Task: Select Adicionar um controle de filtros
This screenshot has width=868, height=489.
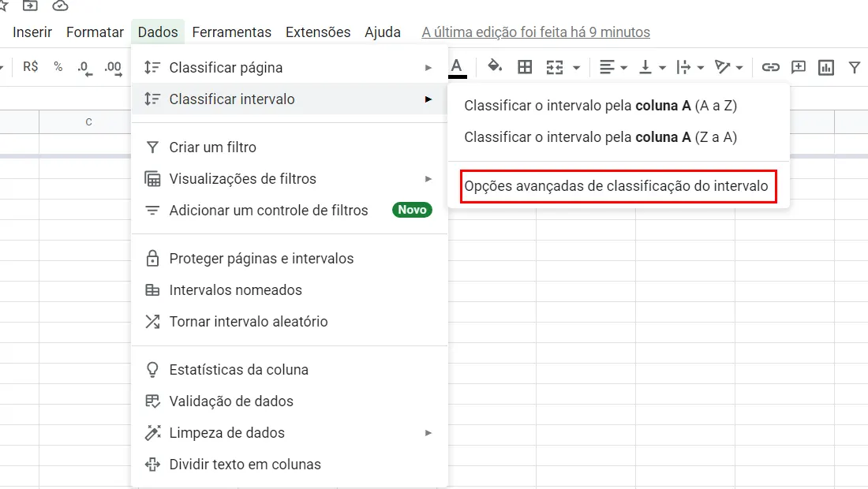Action: (x=289, y=211)
